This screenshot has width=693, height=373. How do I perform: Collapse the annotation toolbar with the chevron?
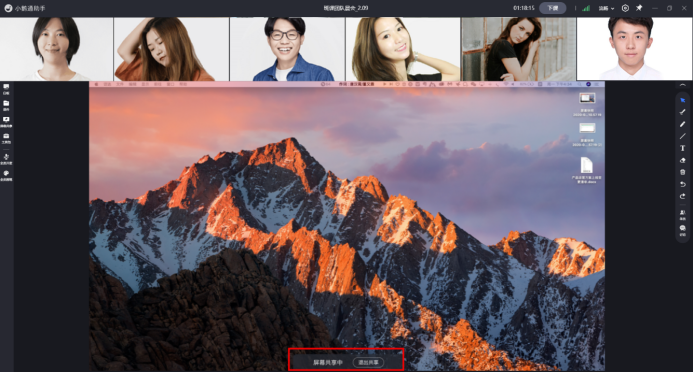pyautogui.click(x=683, y=85)
